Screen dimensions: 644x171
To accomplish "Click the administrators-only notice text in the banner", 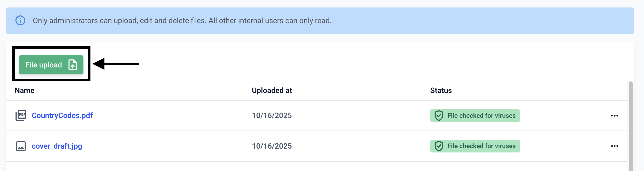I will tap(182, 20).
